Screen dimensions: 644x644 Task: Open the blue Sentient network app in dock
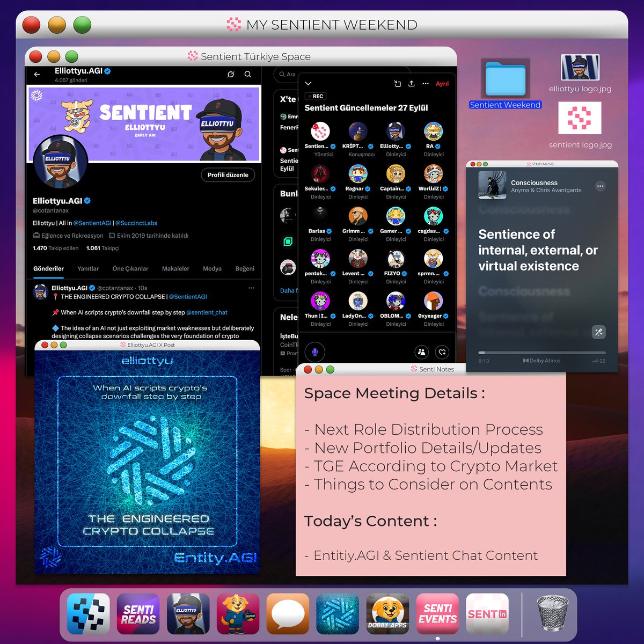point(338,614)
